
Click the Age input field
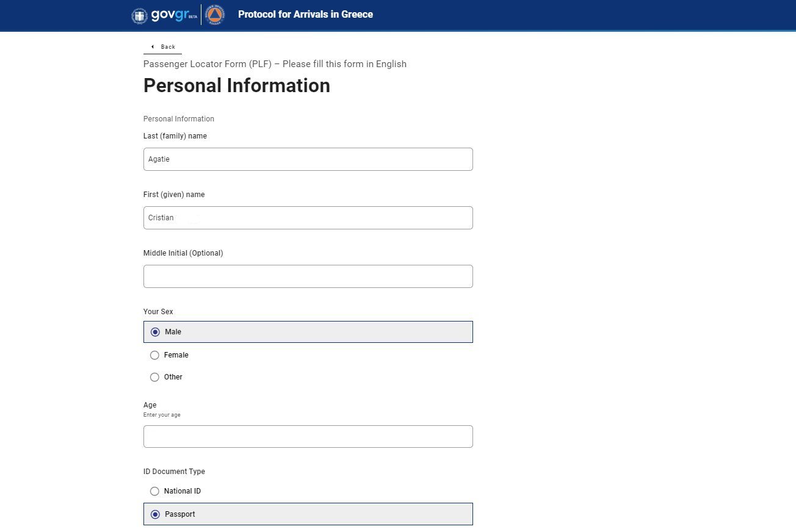pos(308,437)
